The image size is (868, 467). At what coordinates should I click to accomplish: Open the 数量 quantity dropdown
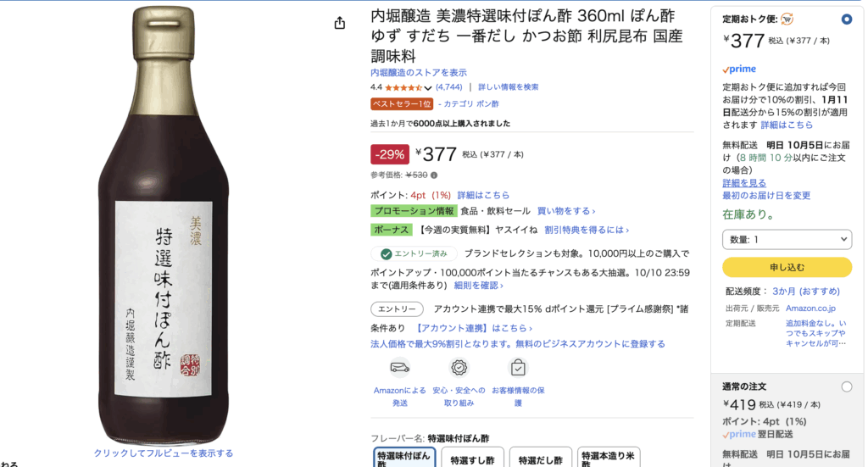787,240
